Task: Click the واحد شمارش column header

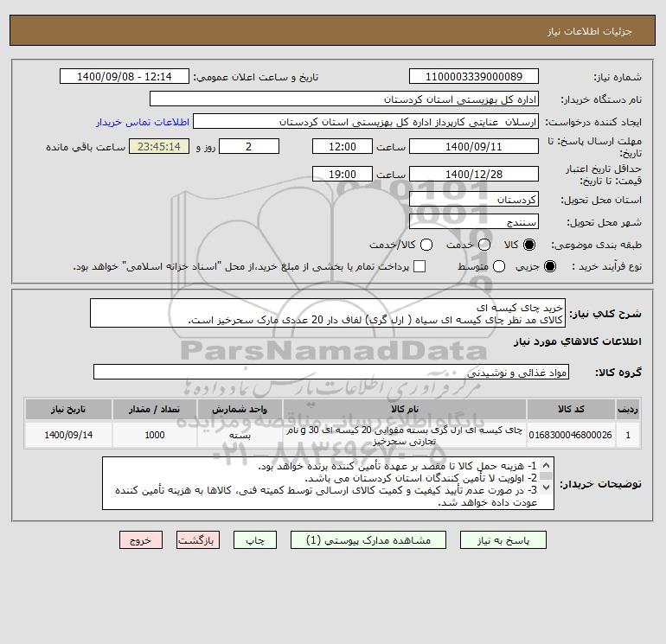Action: 240,409
